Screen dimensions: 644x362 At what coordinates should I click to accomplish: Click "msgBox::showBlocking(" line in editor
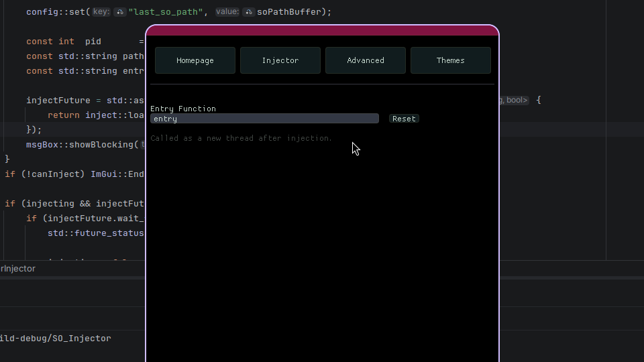pos(82,145)
